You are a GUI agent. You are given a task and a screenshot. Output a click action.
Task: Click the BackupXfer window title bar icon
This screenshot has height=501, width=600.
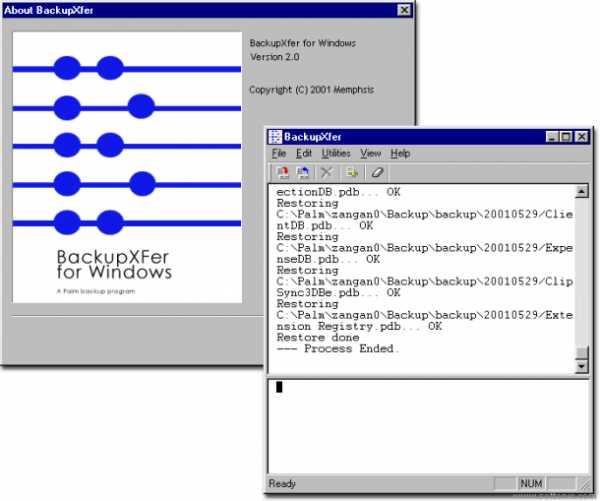tap(275, 137)
